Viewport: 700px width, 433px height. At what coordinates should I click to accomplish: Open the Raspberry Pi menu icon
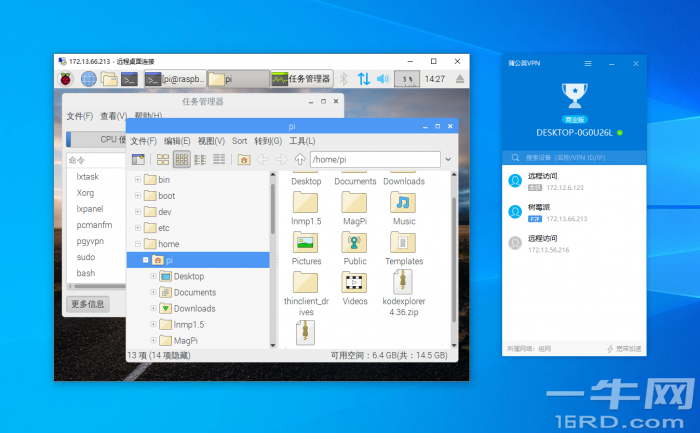[x=66, y=79]
